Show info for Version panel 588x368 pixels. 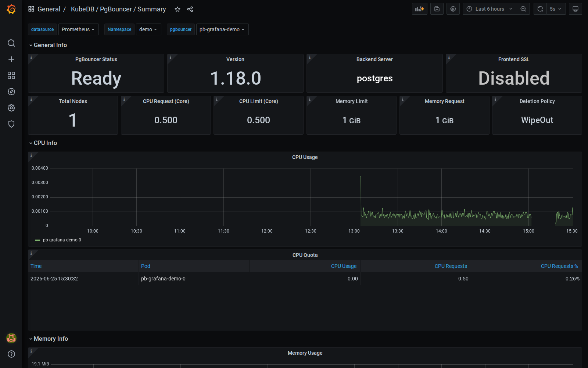[x=171, y=57]
